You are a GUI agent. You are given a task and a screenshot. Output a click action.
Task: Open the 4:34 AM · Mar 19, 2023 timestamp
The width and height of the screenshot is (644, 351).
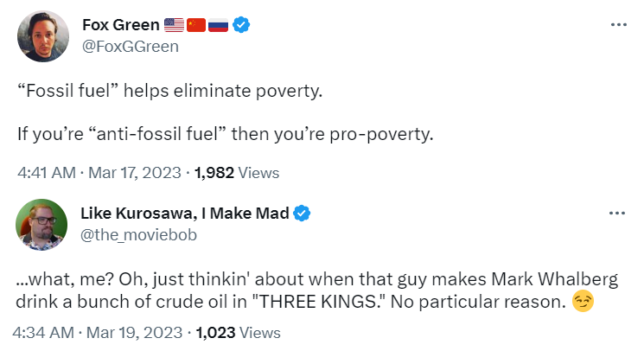(x=99, y=332)
